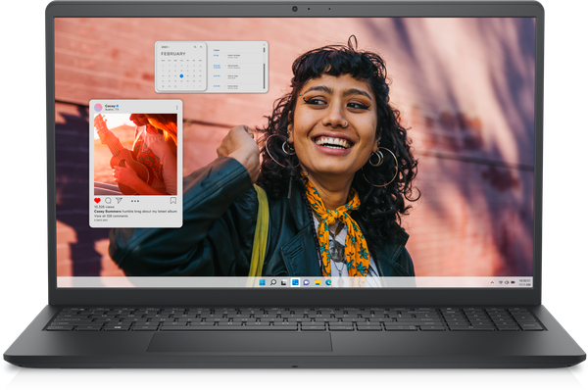The height and width of the screenshot is (390, 588).
Task: Open taskbar Search magnifier
Action: tap(273, 282)
